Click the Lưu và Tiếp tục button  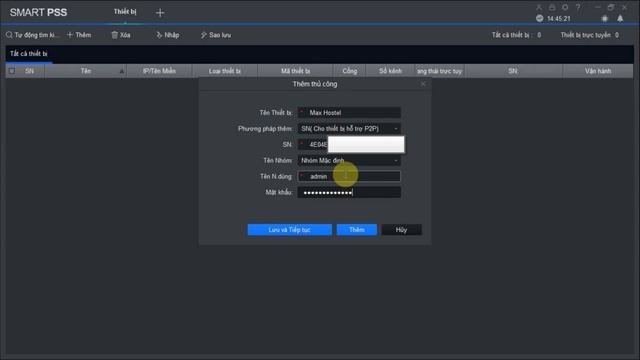tap(289, 230)
